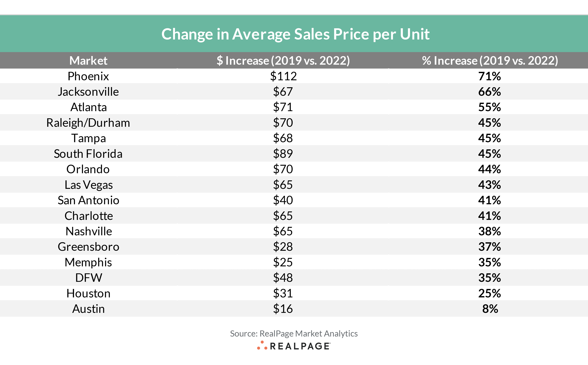Click the RealPage logo dots icon

coord(262,346)
